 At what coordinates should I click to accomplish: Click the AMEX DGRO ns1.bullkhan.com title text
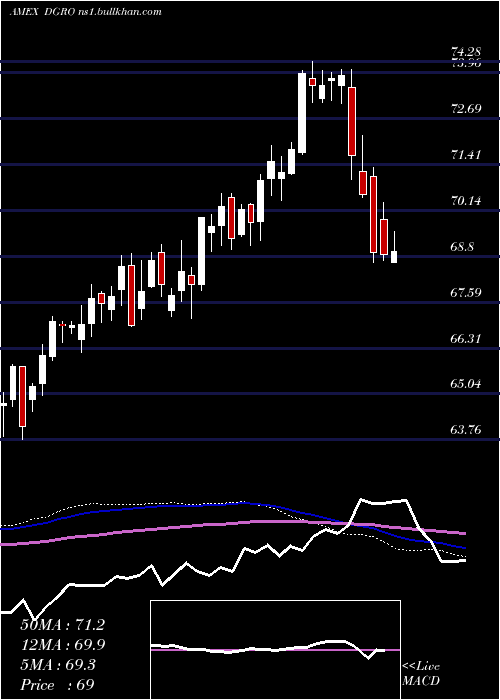(85, 12)
